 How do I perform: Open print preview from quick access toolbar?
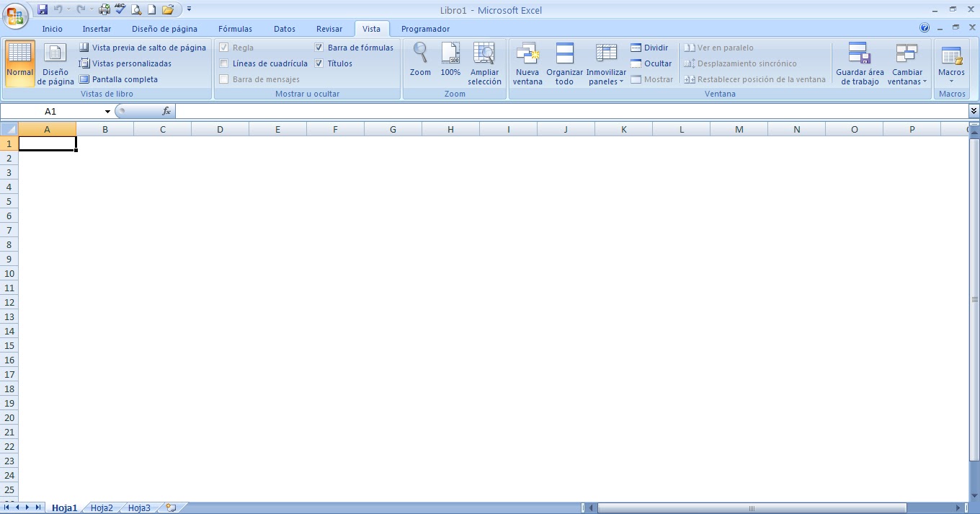(136, 9)
